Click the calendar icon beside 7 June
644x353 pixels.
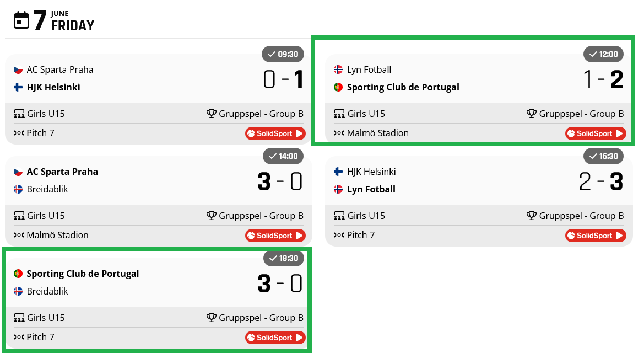point(21,20)
